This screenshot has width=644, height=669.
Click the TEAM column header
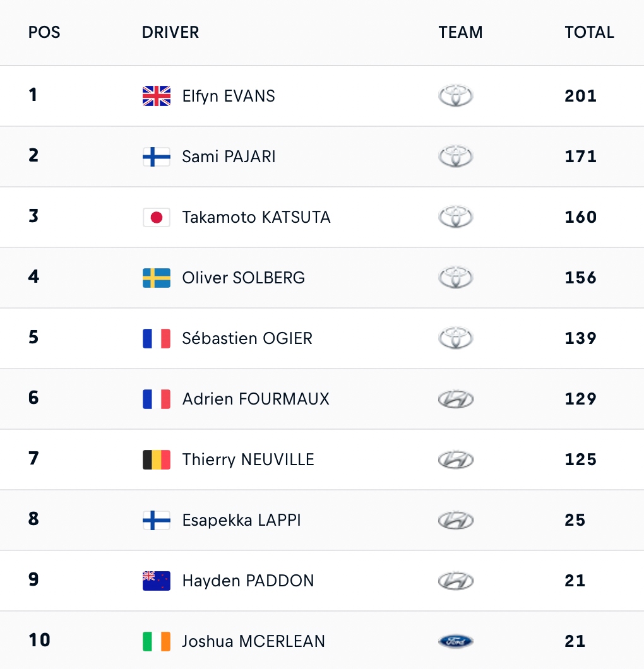point(460,32)
